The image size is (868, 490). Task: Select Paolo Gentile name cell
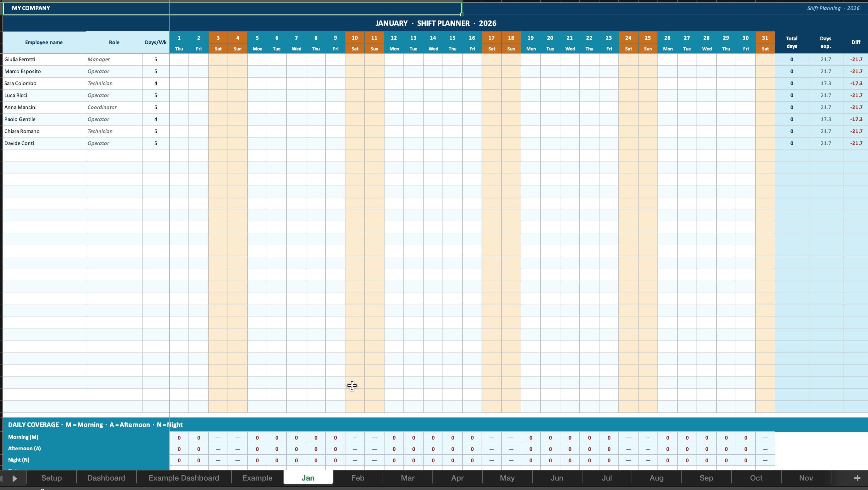click(44, 119)
